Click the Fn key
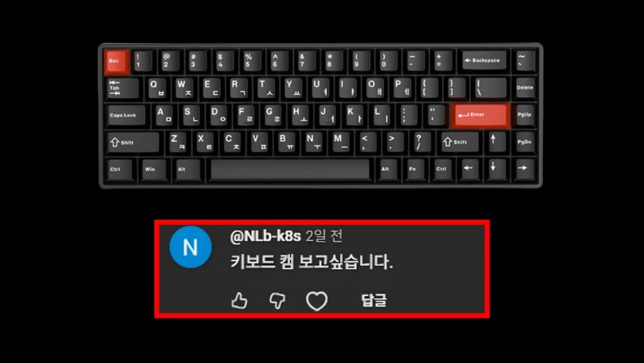 point(413,169)
